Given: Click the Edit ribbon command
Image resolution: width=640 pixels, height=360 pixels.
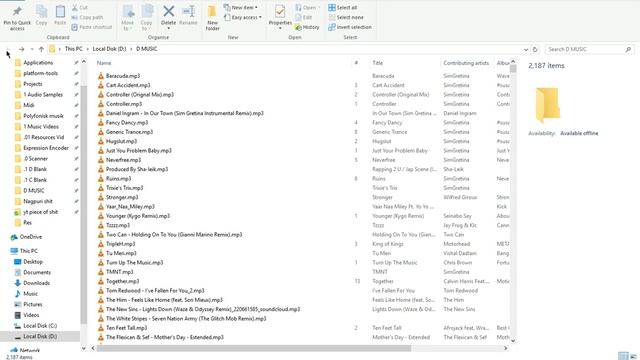Looking at the screenshot, I should click(x=304, y=18).
